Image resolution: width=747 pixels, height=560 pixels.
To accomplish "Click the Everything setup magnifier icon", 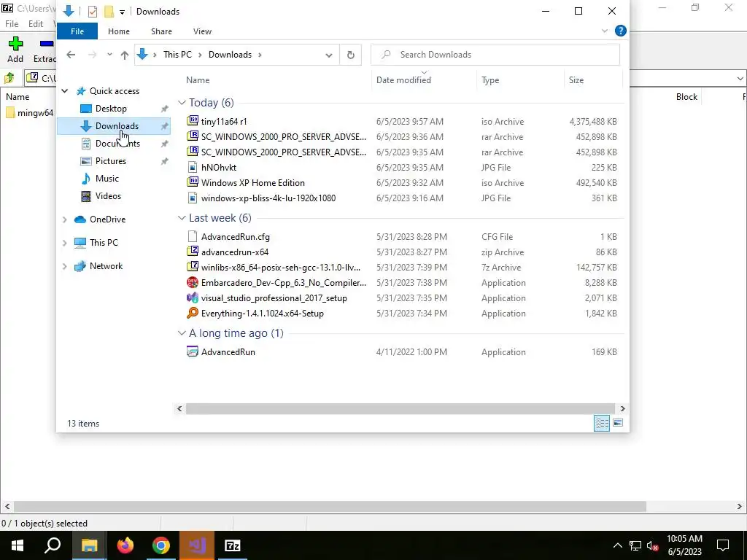I will (193, 313).
